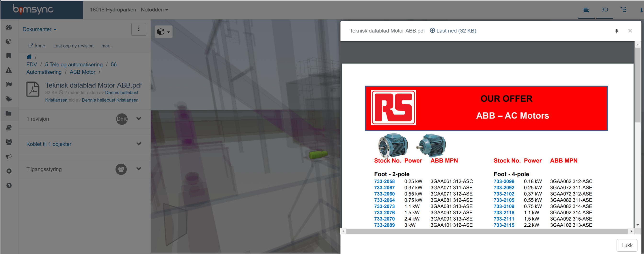The image size is (644, 254).
Task: Click the Lukk button
Action: [x=627, y=245]
